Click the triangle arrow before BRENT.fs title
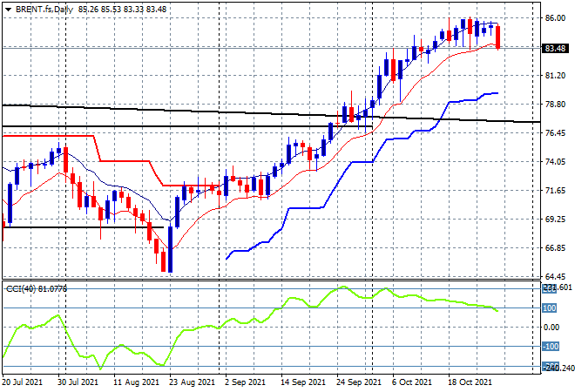Image resolution: width=575 pixels, height=392 pixels. pyautogui.click(x=8, y=10)
